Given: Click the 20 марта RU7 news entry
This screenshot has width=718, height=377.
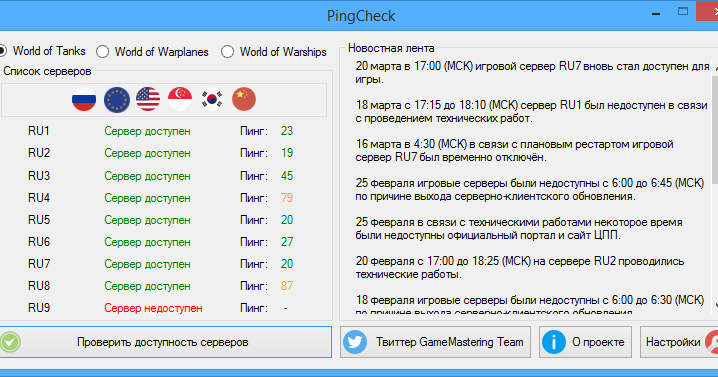Looking at the screenshot, I should [532, 73].
